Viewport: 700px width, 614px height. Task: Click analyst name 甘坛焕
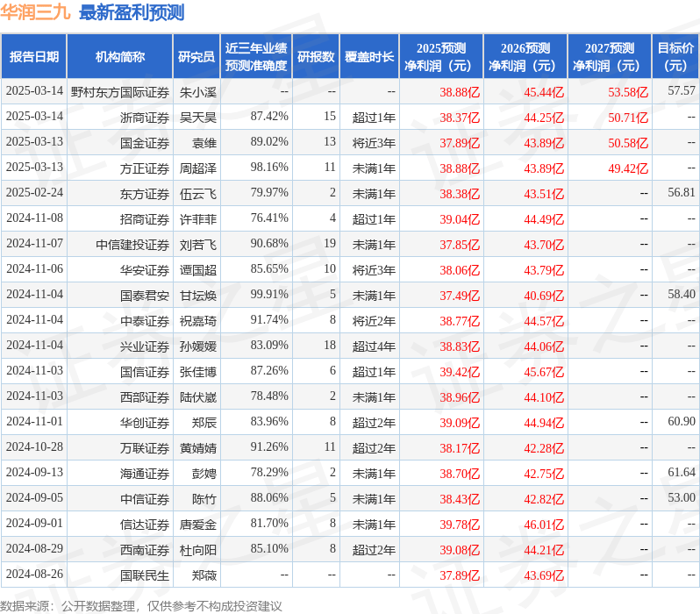click(197, 296)
